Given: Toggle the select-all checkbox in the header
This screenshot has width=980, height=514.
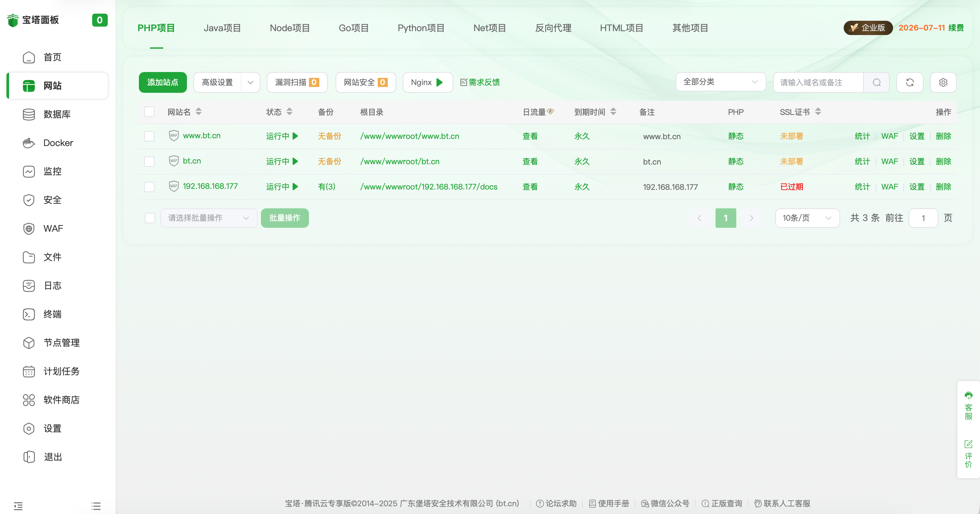Looking at the screenshot, I should tap(149, 112).
